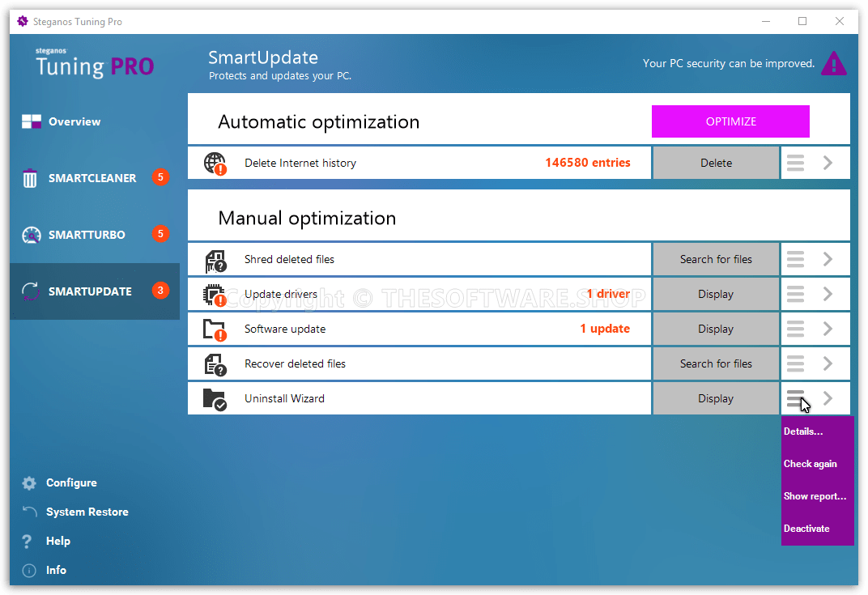Go to the Overview section
Screen dimensions: 868x595
pyautogui.click(x=74, y=122)
